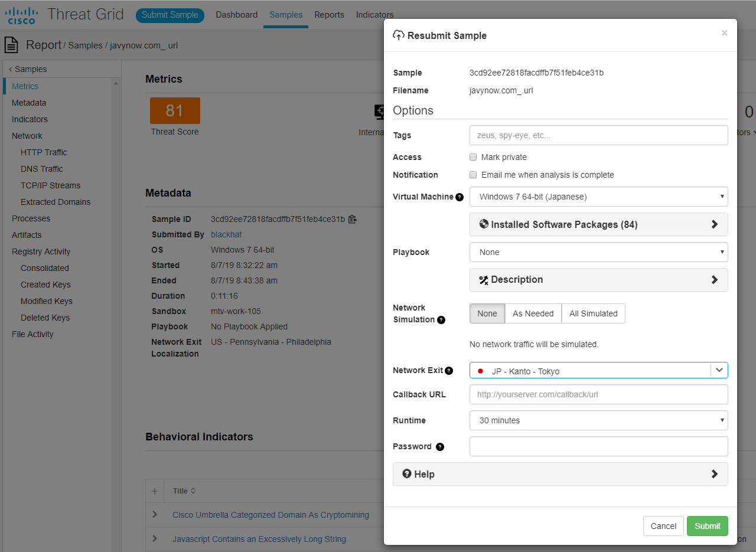Click the Network Exit help icon

coord(449,371)
